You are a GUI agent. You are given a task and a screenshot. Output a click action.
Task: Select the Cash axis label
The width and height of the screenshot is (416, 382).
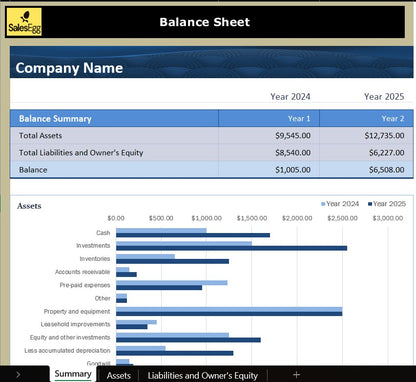[x=103, y=233]
